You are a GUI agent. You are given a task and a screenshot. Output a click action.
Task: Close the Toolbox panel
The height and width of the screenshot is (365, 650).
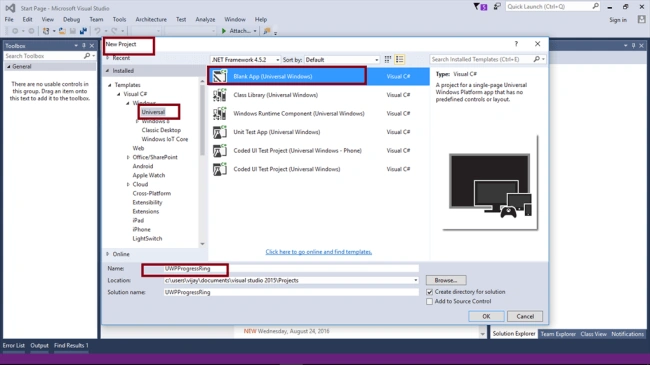coord(92,46)
